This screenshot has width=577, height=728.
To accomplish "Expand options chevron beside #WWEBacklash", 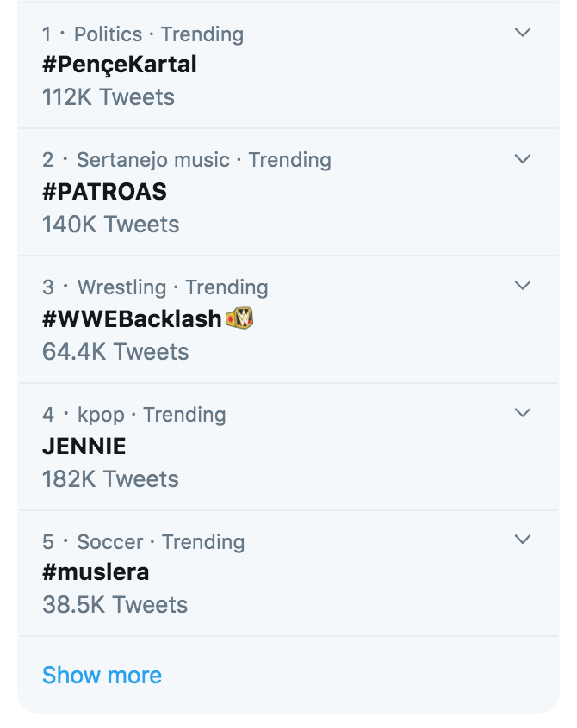I will click(523, 286).
